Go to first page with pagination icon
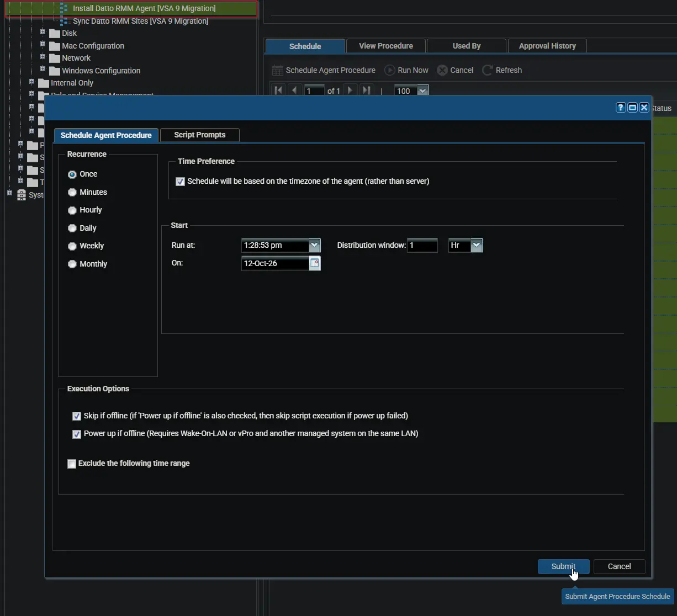677x616 pixels. click(x=279, y=90)
